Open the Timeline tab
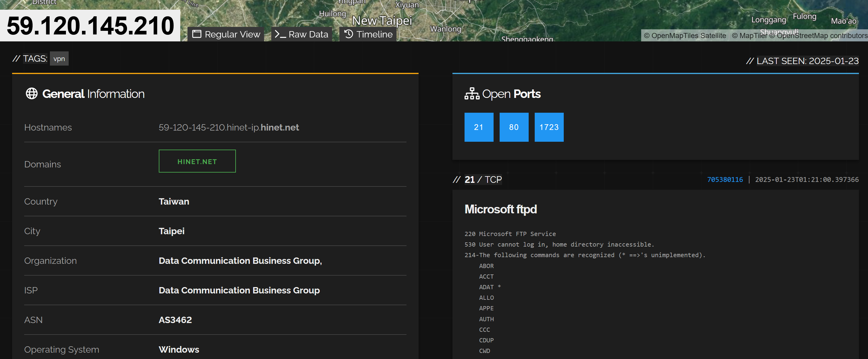 368,34
